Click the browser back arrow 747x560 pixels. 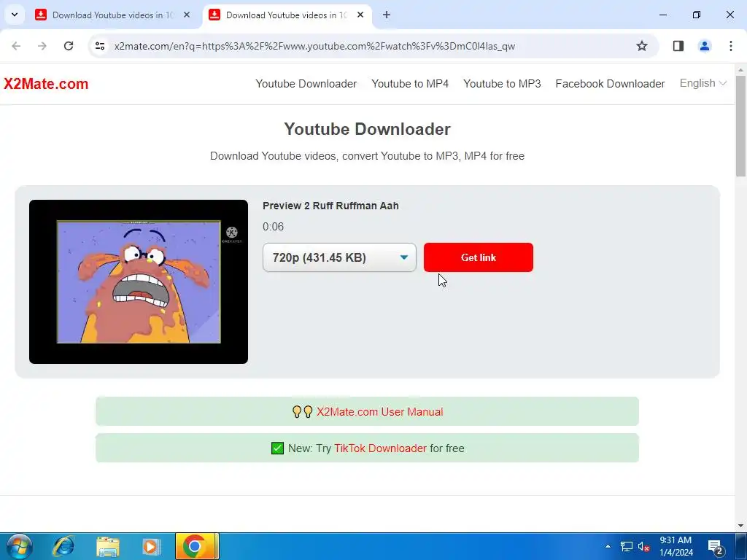click(16, 46)
